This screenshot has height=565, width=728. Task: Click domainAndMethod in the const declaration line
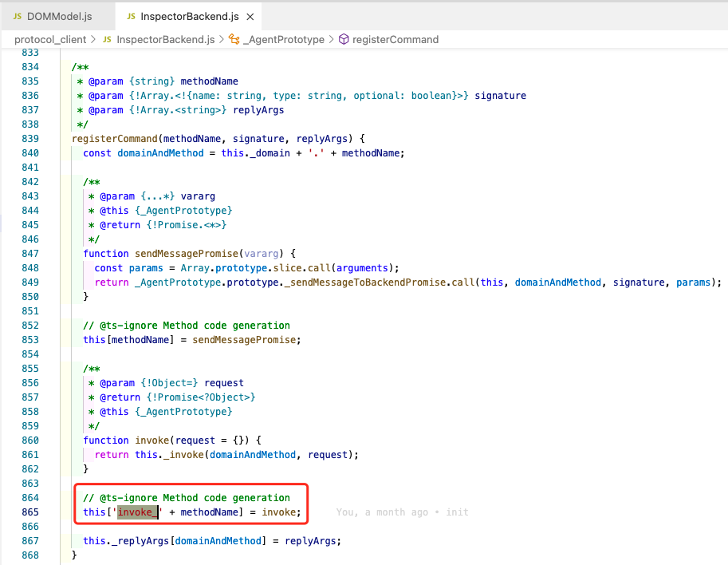tap(160, 153)
